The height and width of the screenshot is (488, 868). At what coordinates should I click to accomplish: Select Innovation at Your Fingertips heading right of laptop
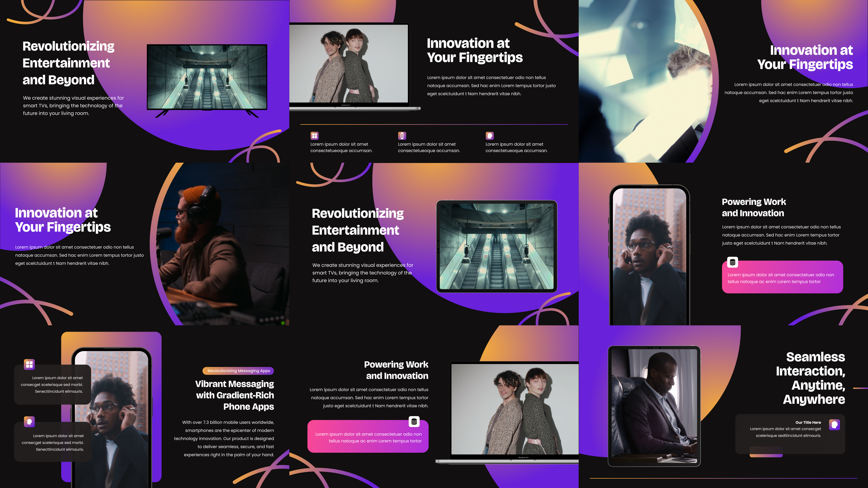474,50
